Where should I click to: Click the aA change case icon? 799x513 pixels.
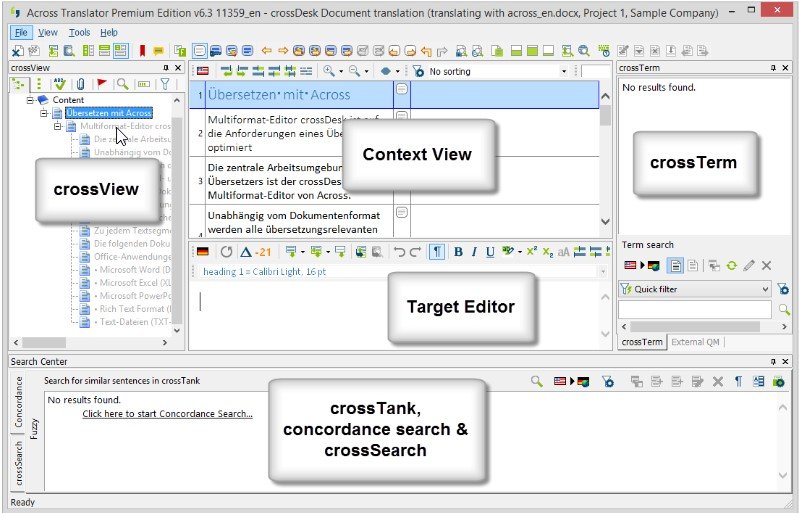564,252
